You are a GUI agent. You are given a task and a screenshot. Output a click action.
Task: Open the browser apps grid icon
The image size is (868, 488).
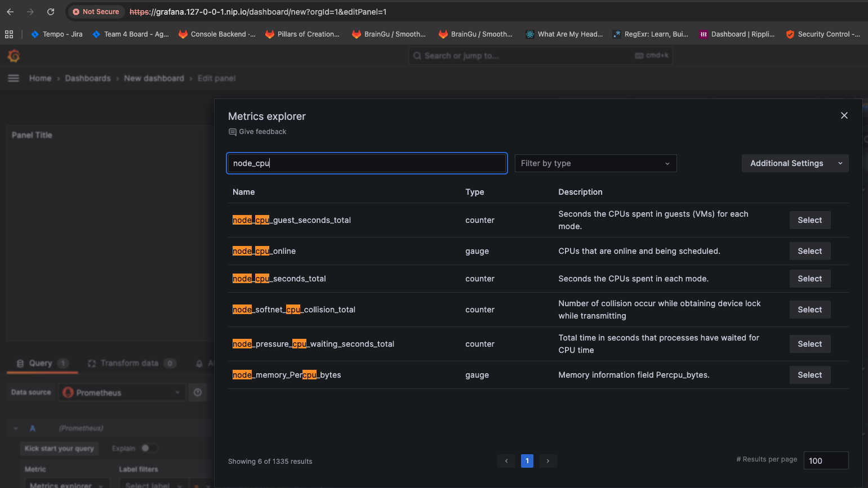(9, 34)
